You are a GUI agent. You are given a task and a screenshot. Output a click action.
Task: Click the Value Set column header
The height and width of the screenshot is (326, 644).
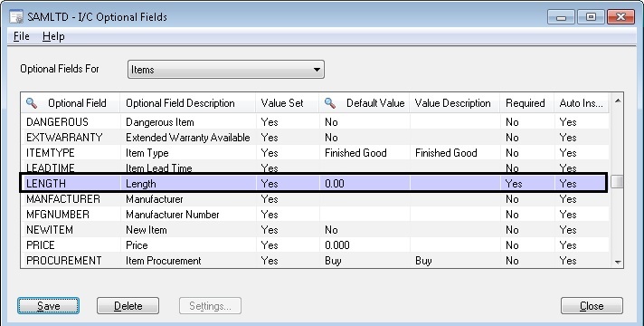click(287, 102)
